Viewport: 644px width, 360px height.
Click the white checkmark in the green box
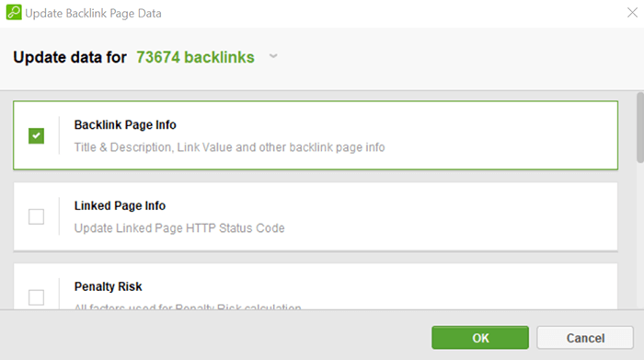click(36, 135)
